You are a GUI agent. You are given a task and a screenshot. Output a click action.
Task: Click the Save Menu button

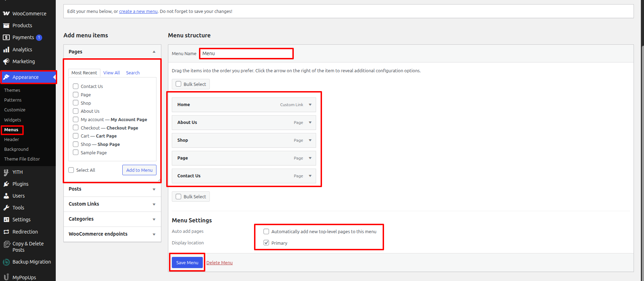tap(187, 262)
